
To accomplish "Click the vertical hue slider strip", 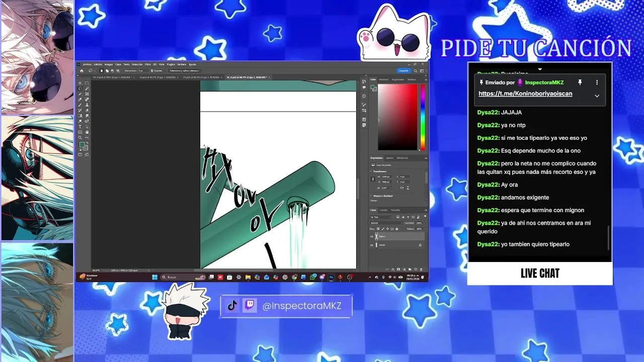I will point(423,117).
